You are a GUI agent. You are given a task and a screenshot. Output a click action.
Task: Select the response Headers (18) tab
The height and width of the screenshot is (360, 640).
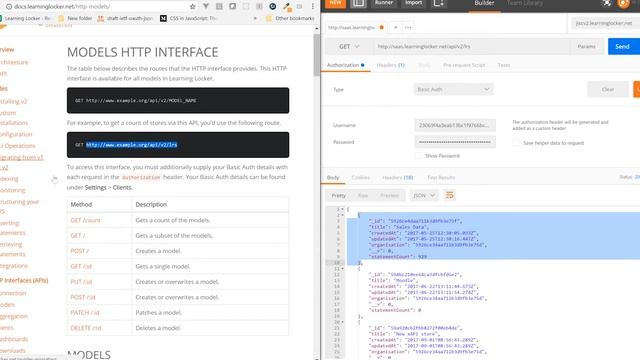point(398,178)
